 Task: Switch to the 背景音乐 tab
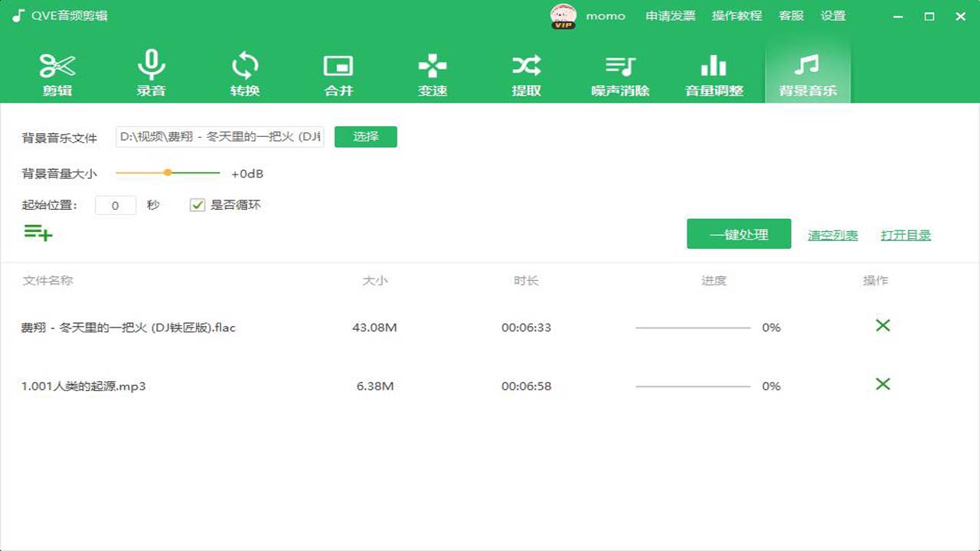[x=808, y=70]
